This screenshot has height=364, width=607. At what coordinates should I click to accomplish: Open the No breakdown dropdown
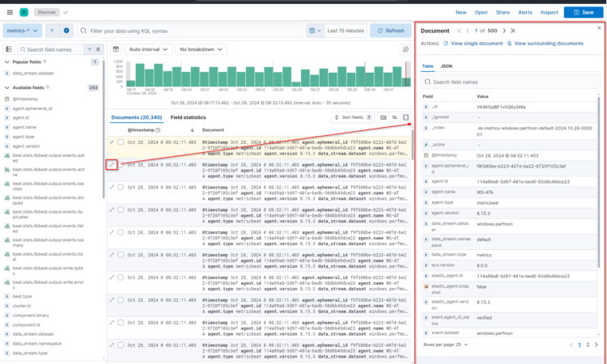pyautogui.click(x=201, y=49)
